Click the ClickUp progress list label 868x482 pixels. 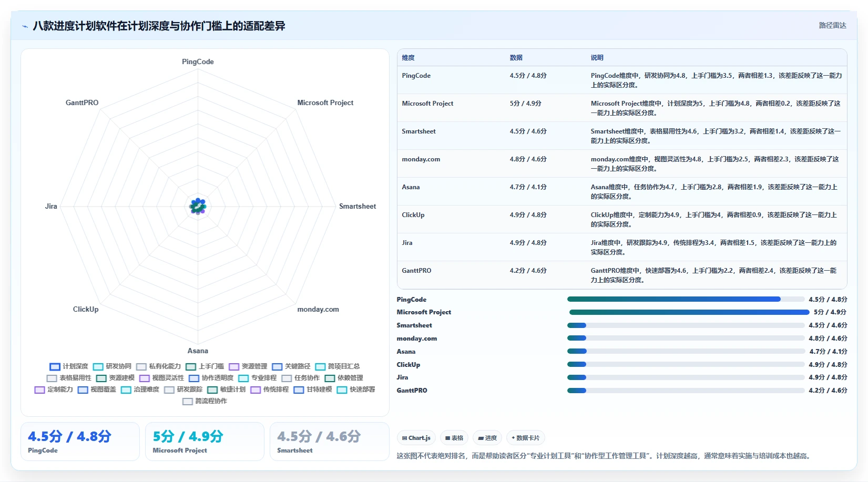[x=408, y=365]
